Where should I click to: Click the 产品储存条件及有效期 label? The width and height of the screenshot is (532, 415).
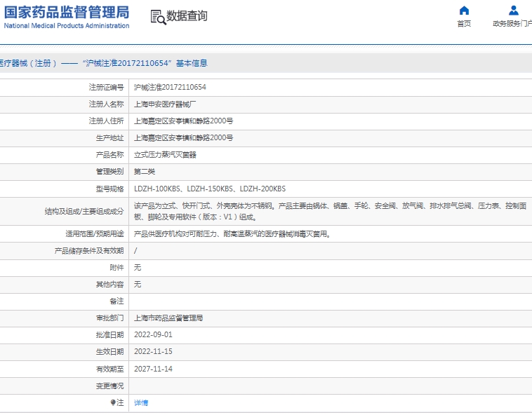89,251
